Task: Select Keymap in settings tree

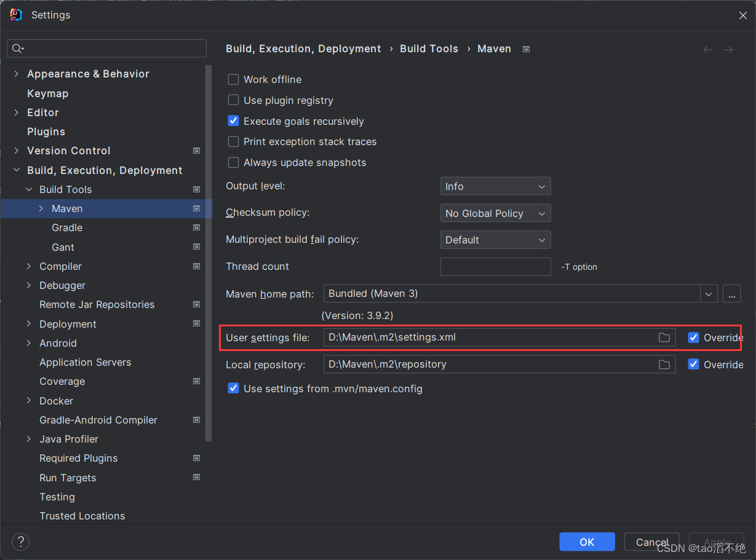Action: tap(48, 93)
